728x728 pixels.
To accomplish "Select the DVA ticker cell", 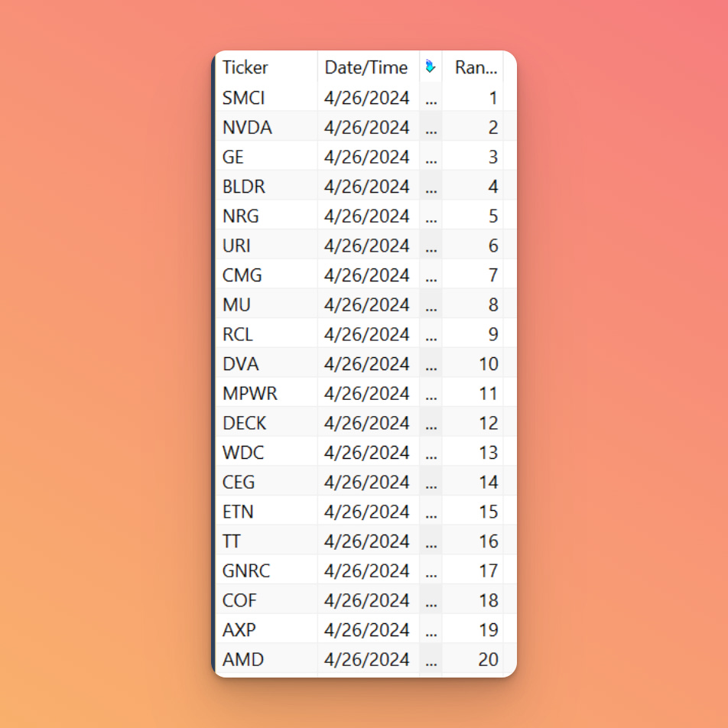I will pyautogui.click(x=266, y=363).
